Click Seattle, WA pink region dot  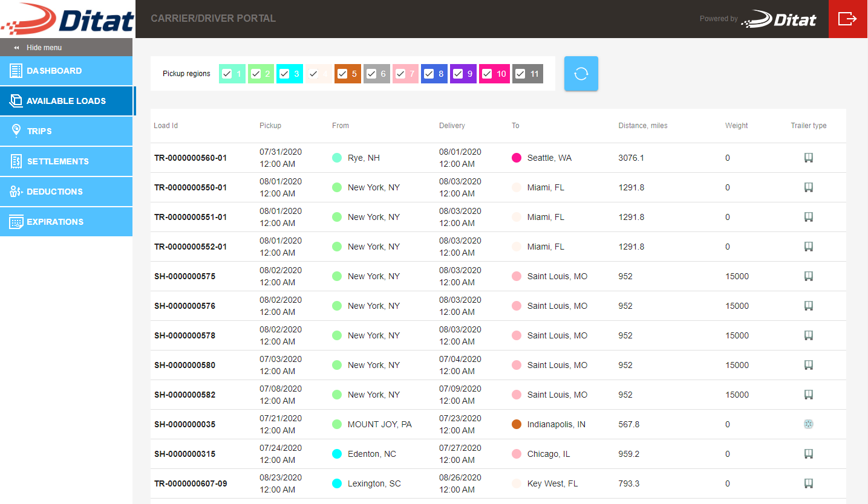[517, 158]
